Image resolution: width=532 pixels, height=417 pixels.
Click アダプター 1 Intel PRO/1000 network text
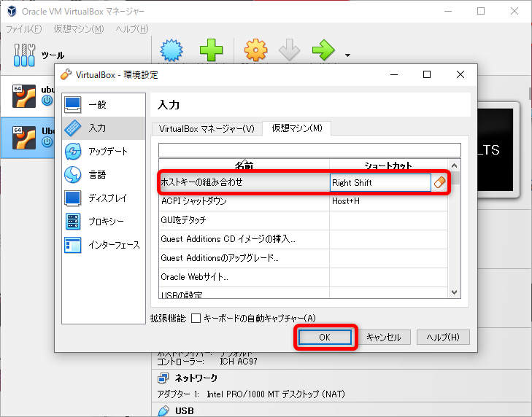point(251,394)
